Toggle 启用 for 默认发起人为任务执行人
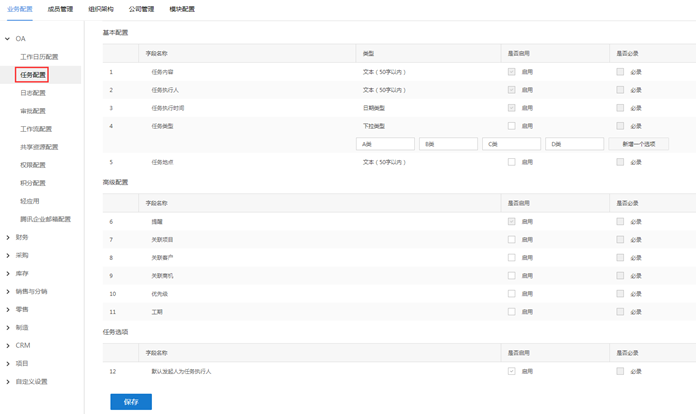 [511, 371]
